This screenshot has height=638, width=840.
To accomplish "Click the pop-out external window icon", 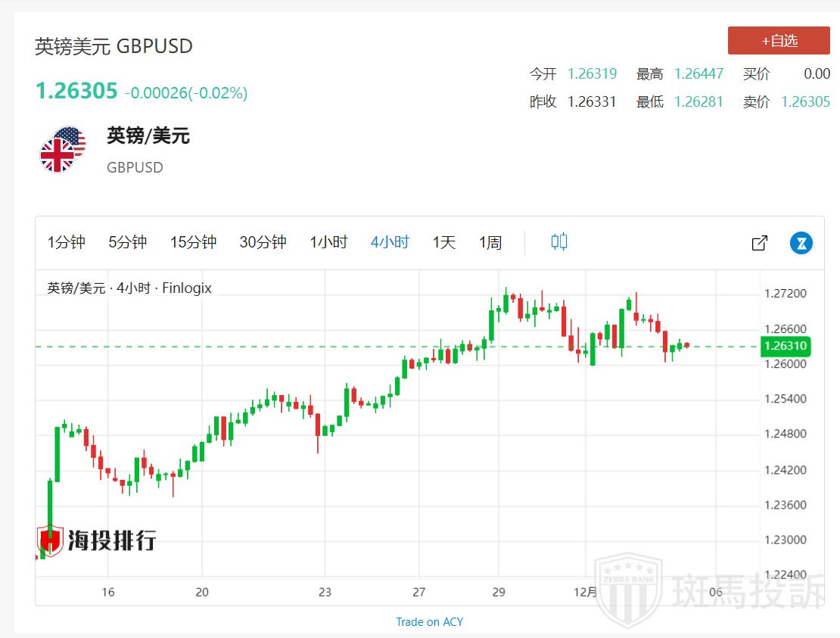I will click(x=759, y=243).
